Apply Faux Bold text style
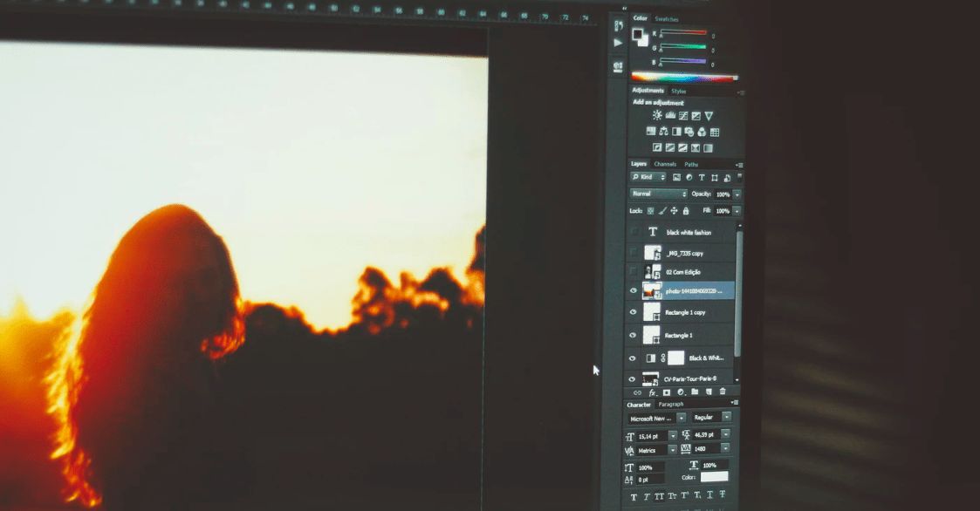 pos(634,497)
